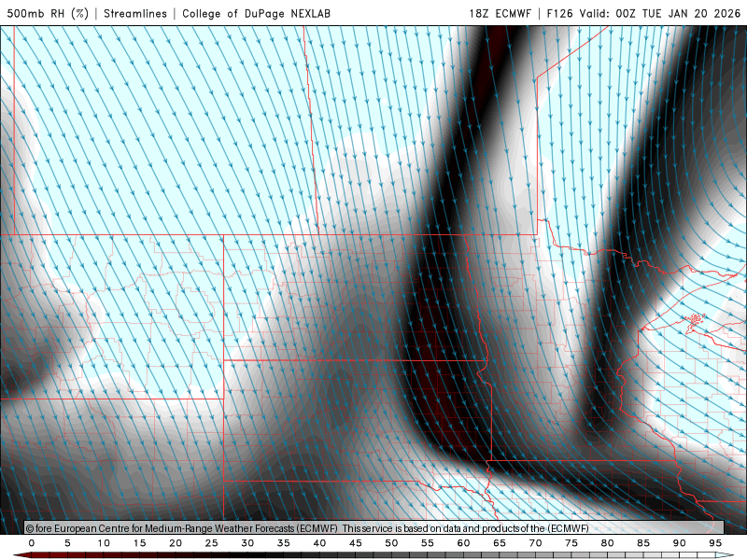
Task: Click the "90" label on the color scale
Action: pyautogui.click(x=680, y=543)
